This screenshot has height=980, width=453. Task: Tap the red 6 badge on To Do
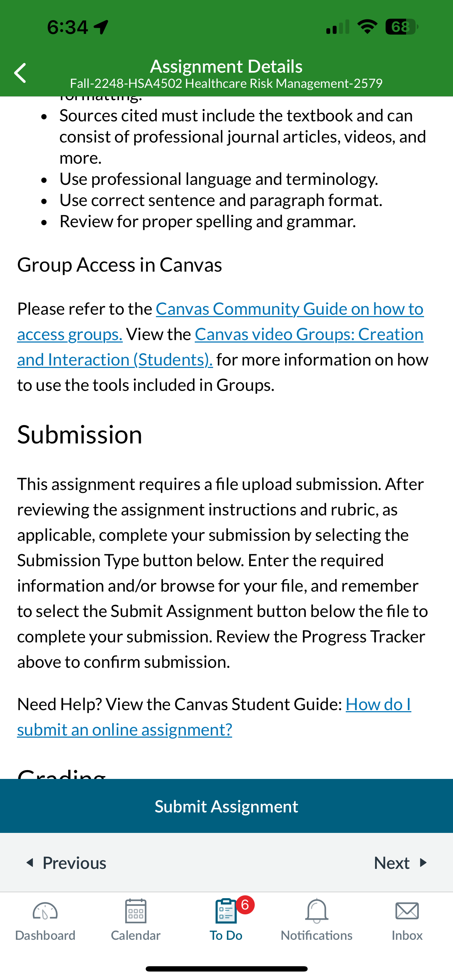point(245,905)
